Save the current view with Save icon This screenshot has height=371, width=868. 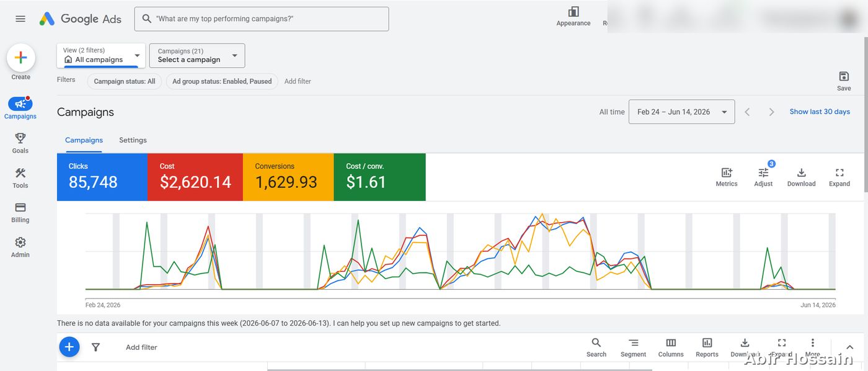[844, 81]
